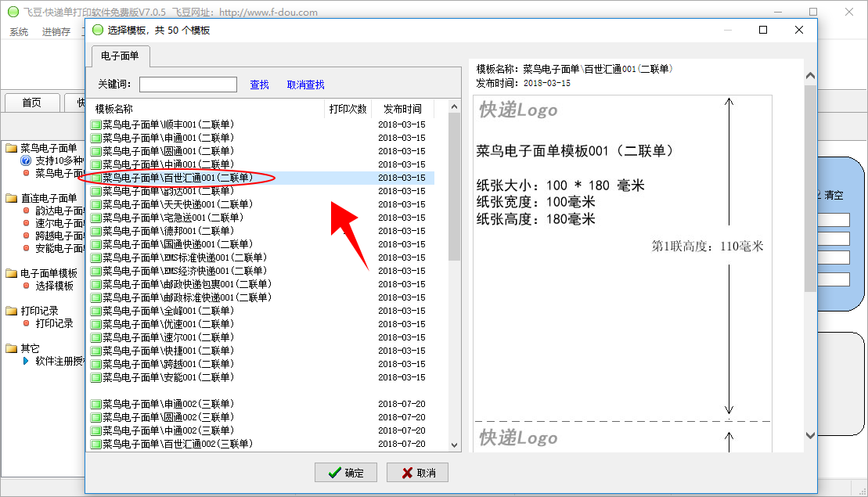Click the 其它 folder icon in main window tree
The height and width of the screenshot is (497, 868).
pos(12,348)
